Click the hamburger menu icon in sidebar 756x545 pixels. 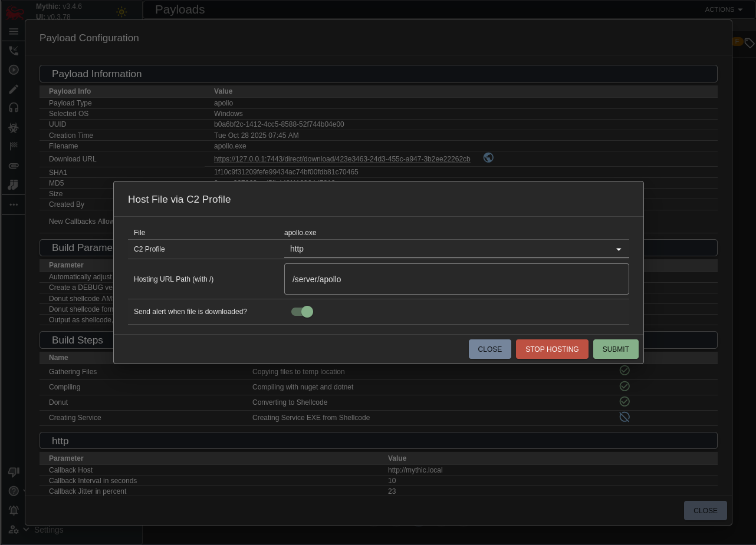14,31
